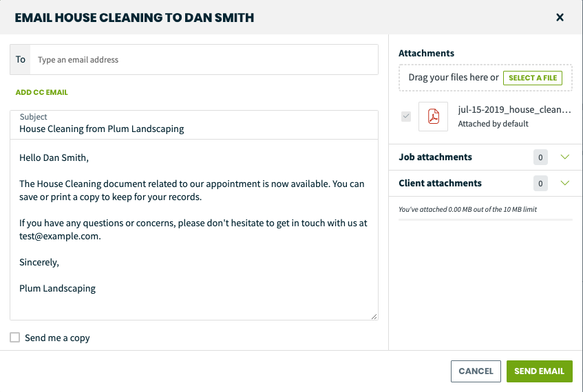The image size is (583, 392).
Task: Focus the To email address field
Action: [204, 59]
